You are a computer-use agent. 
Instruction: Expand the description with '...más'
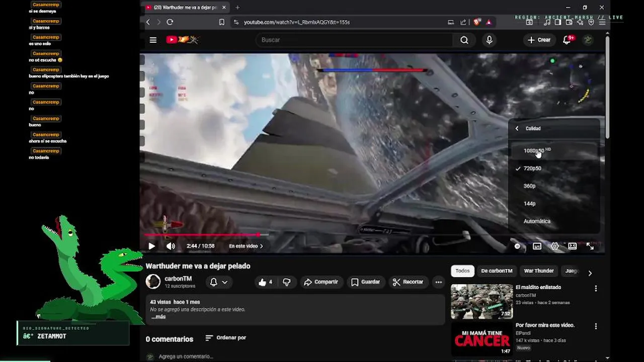pos(158,317)
